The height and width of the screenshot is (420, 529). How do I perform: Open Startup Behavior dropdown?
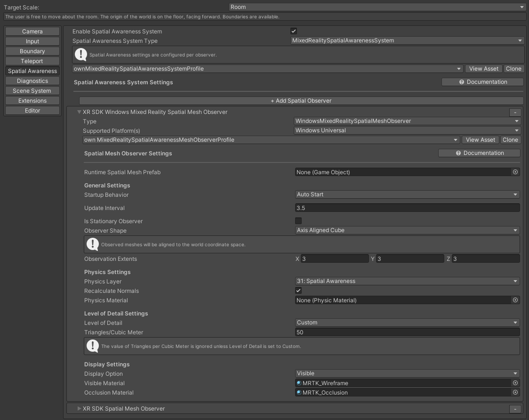tap(407, 194)
